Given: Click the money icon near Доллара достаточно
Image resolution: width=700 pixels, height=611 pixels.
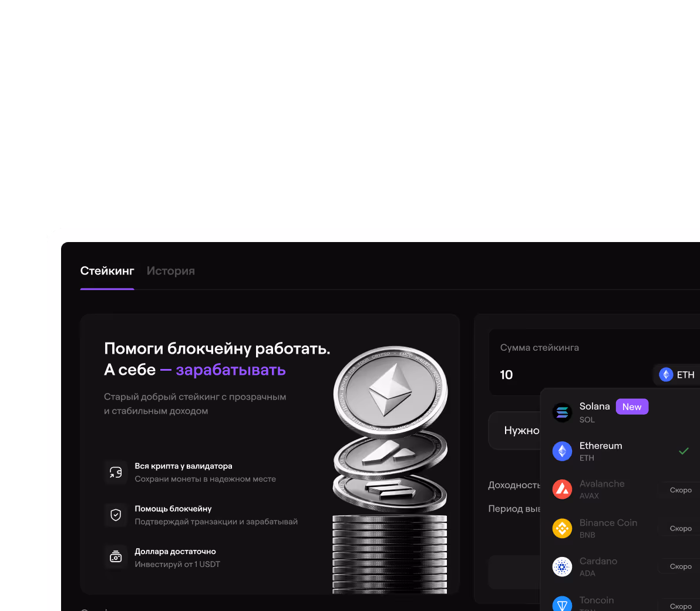Looking at the screenshot, I should pos(116,558).
